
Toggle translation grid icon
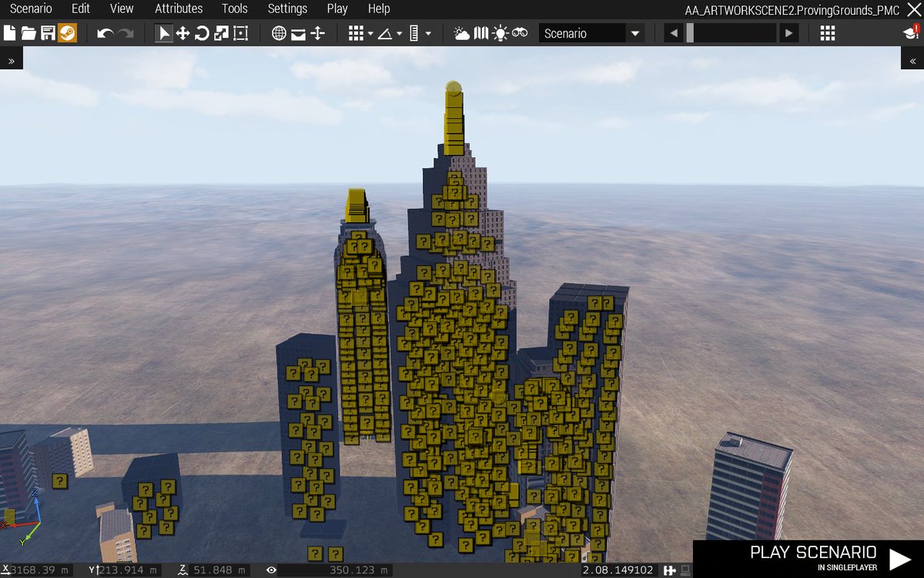pyautogui.click(x=356, y=33)
